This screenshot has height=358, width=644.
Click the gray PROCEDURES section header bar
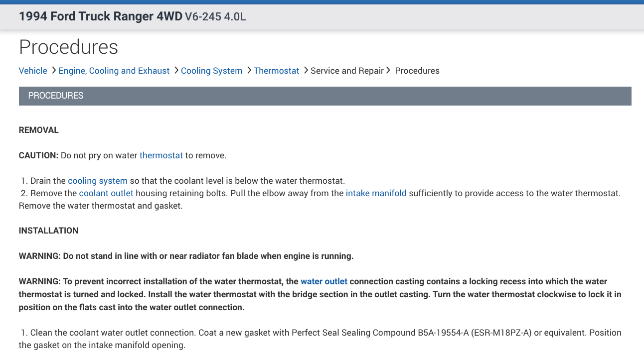click(325, 96)
